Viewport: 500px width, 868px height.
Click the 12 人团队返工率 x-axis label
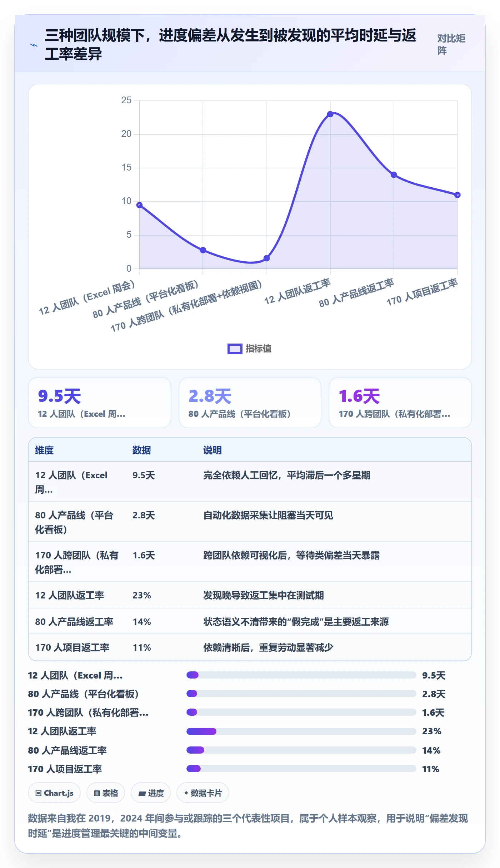(297, 291)
